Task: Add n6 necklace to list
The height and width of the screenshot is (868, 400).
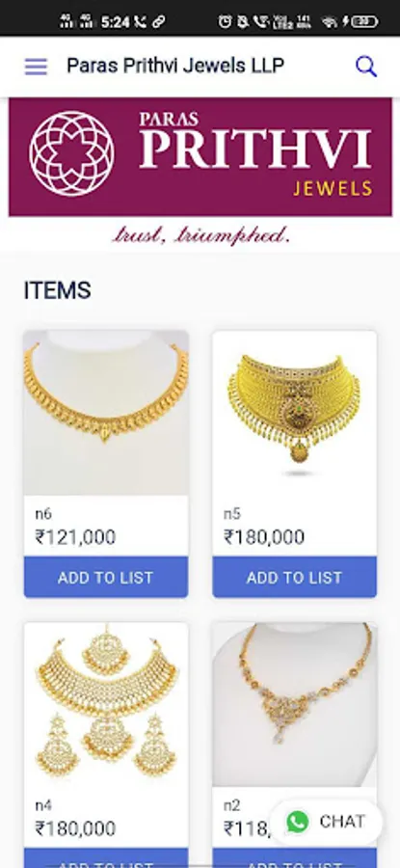Action: click(106, 578)
